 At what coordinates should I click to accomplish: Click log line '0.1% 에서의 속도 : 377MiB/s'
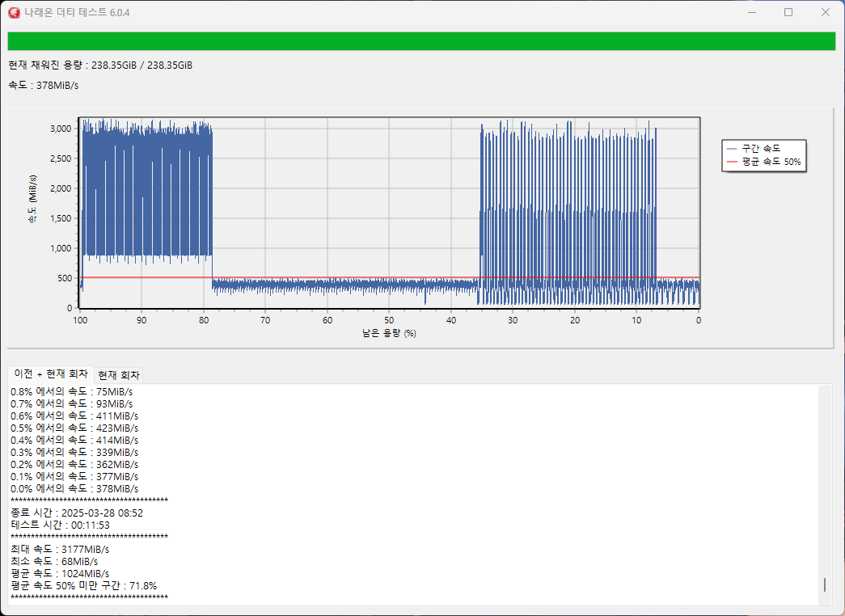pos(74,476)
